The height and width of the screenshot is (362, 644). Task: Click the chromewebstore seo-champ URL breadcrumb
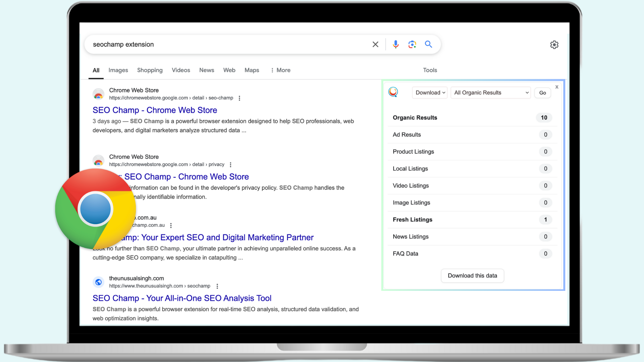(171, 98)
